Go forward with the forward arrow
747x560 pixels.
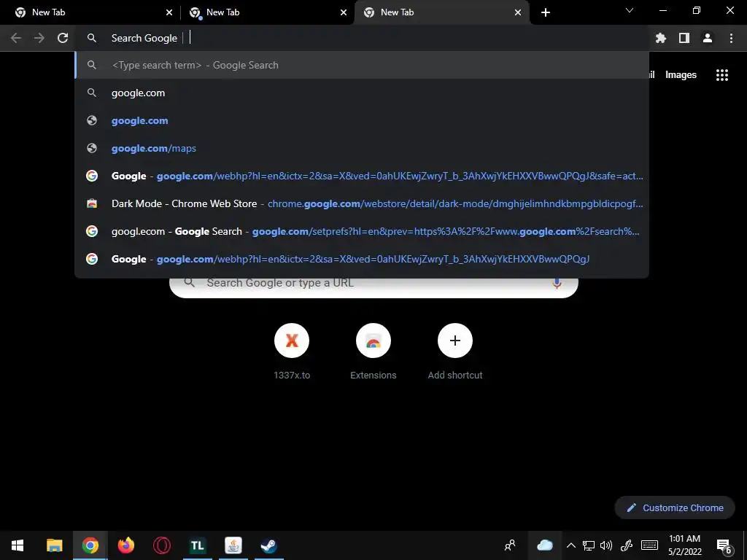[39, 38]
